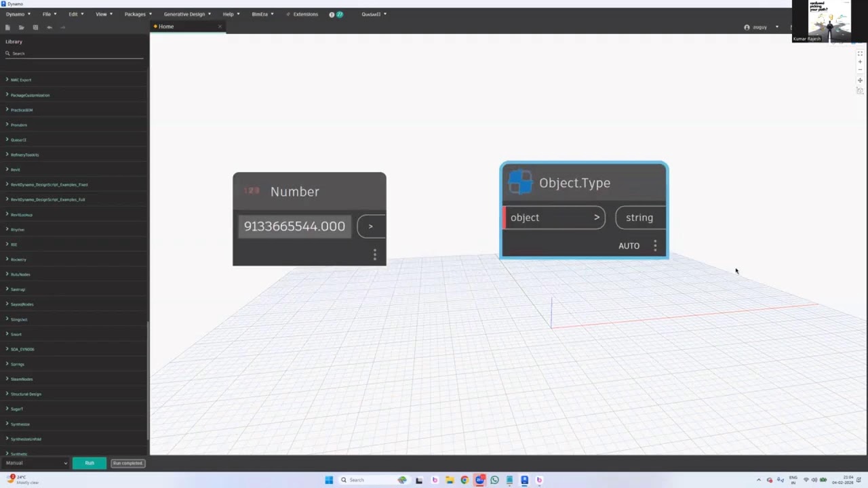
Task: Expand the RutuNodes library category
Action: coord(73,274)
